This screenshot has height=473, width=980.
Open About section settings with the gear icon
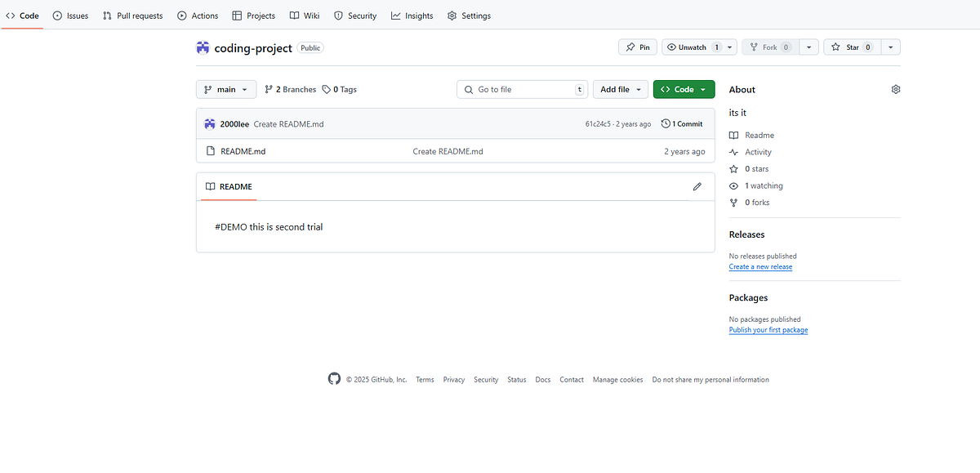point(895,89)
